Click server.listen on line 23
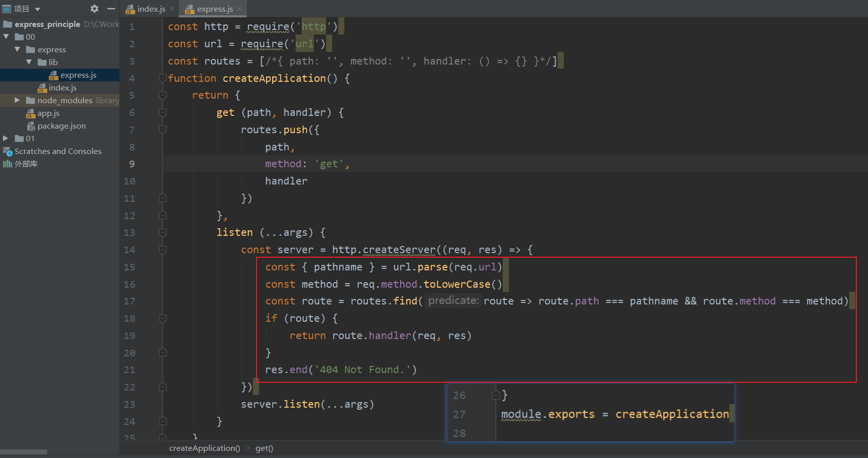The width and height of the screenshot is (868, 458). tap(280, 404)
